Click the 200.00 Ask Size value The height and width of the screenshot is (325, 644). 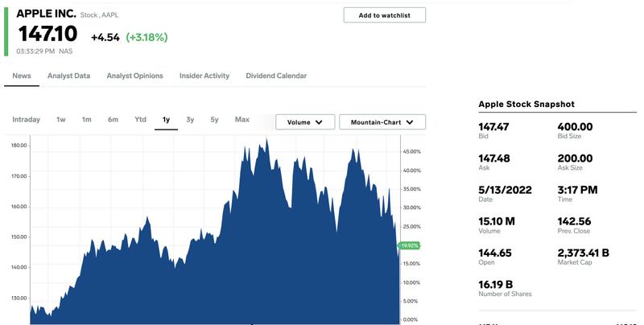pos(575,158)
